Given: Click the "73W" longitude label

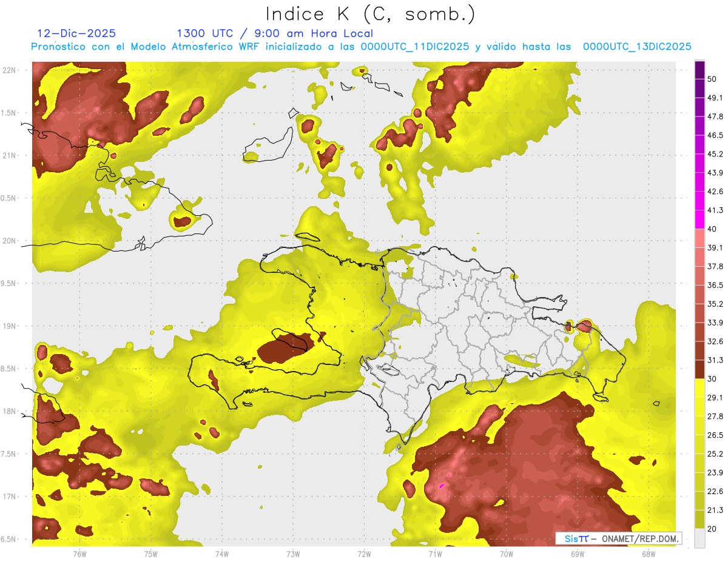Looking at the screenshot, I should click(293, 554).
